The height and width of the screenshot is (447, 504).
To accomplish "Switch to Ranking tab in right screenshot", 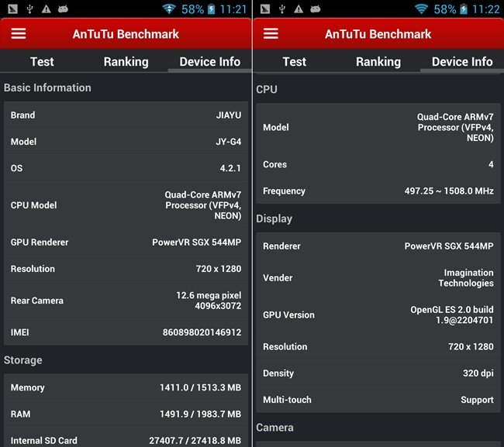I will point(378,62).
